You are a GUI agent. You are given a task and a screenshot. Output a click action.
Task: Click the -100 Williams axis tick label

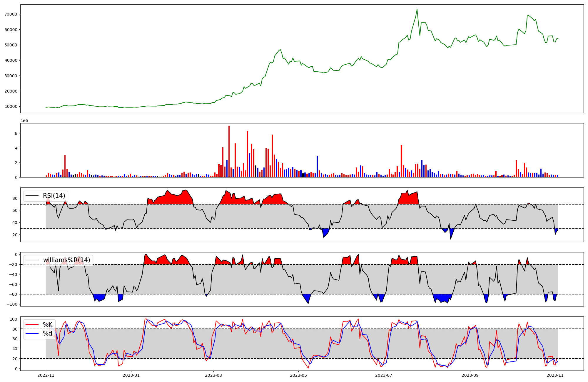pos(12,304)
